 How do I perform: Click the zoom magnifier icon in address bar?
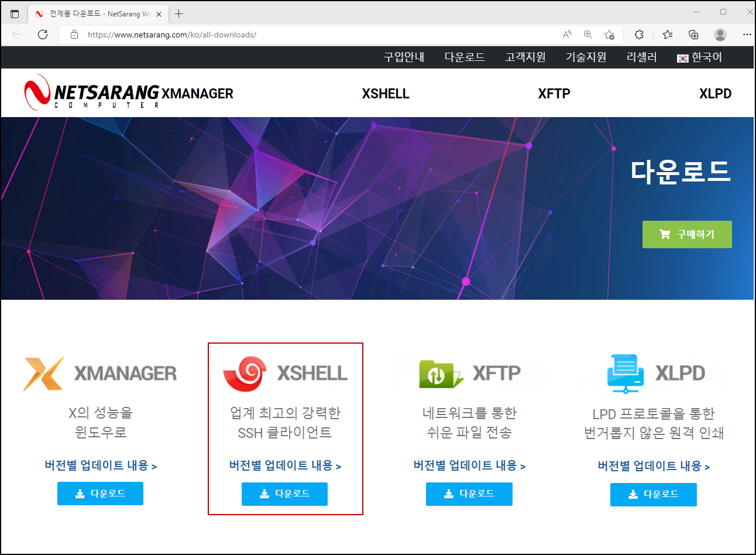(588, 35)
